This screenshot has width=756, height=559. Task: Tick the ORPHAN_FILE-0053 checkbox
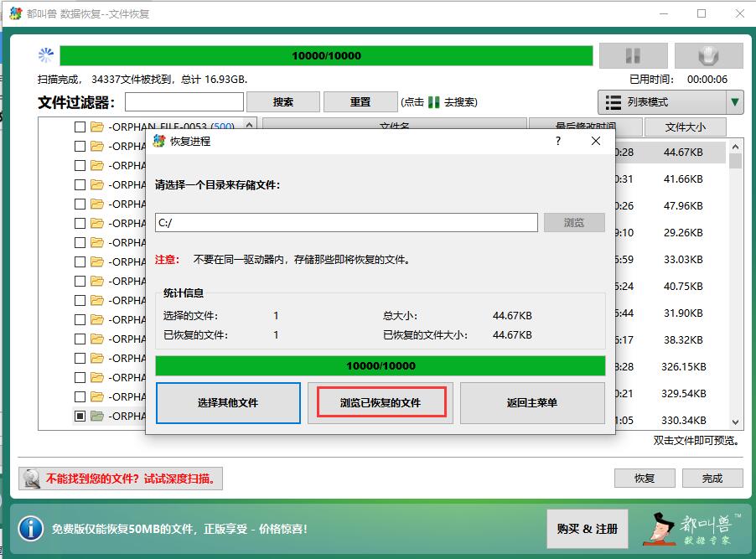tap(80, 127)
